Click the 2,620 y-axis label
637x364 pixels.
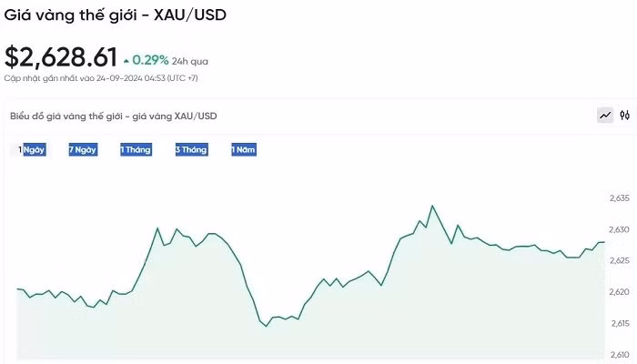619,292
